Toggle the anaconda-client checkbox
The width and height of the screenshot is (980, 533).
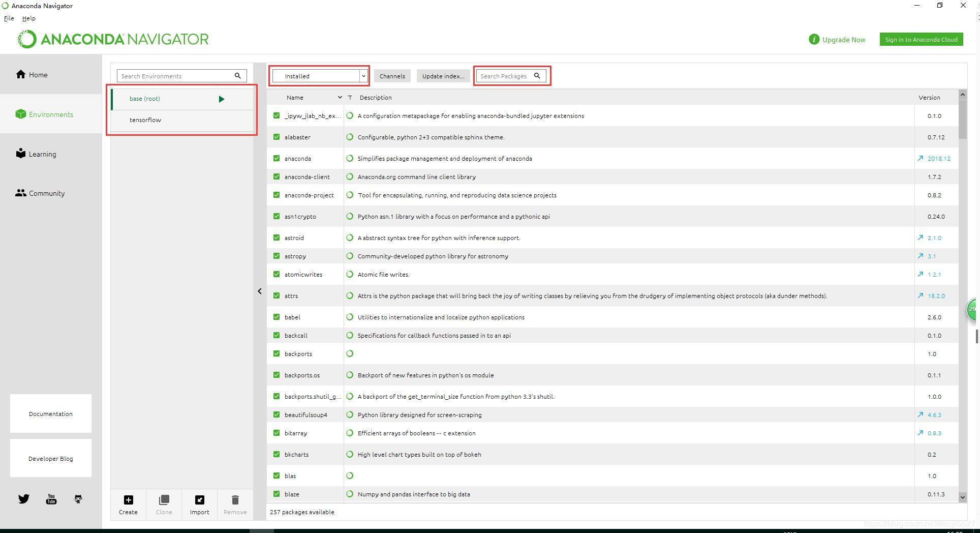[277, 177]
